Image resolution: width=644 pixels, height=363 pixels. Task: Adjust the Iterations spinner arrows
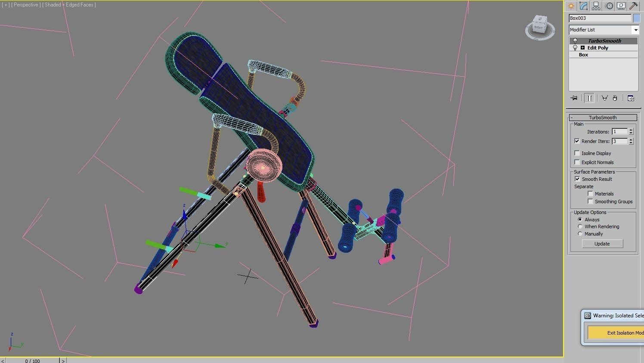(x=631, y=132)
